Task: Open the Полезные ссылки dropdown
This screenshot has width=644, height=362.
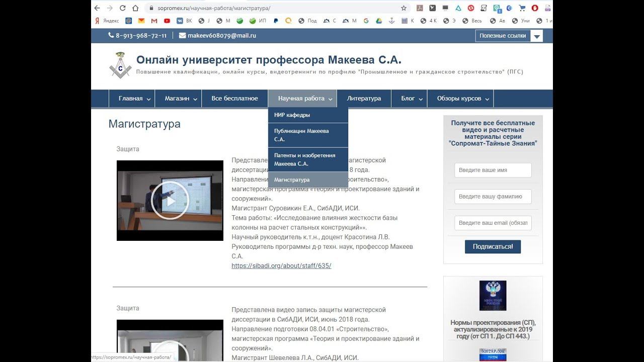Action: click(509, 36)
